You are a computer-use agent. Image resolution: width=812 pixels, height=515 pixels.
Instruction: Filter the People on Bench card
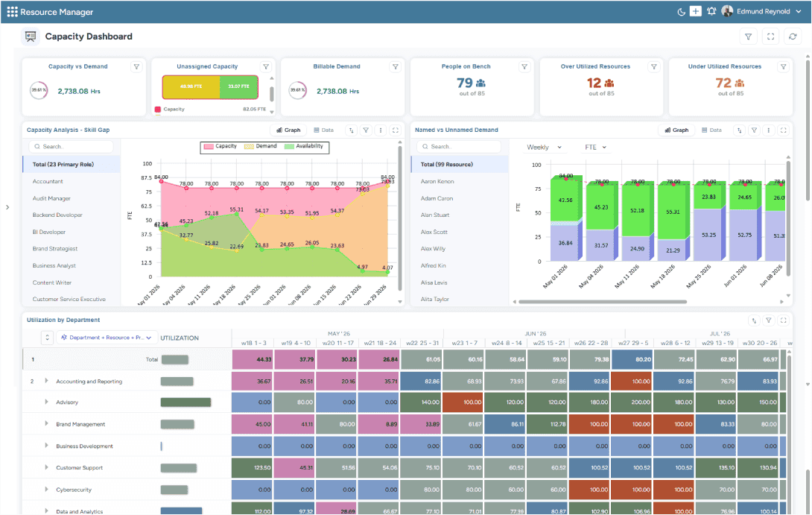(524, 67)
